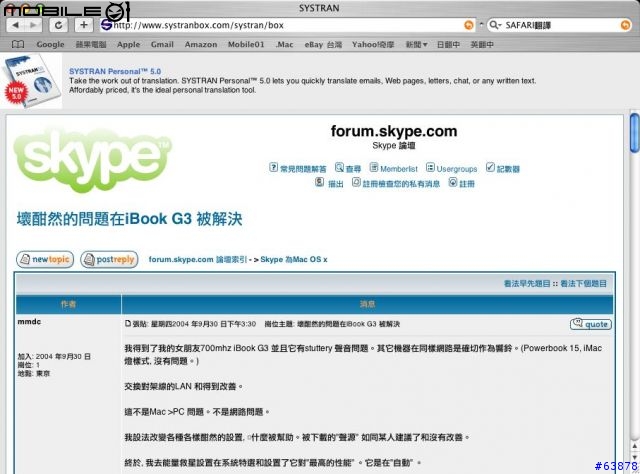Open the bookmarks book icon in bookmarks bar
Screen dimensions: 640x474
(18, 44)
